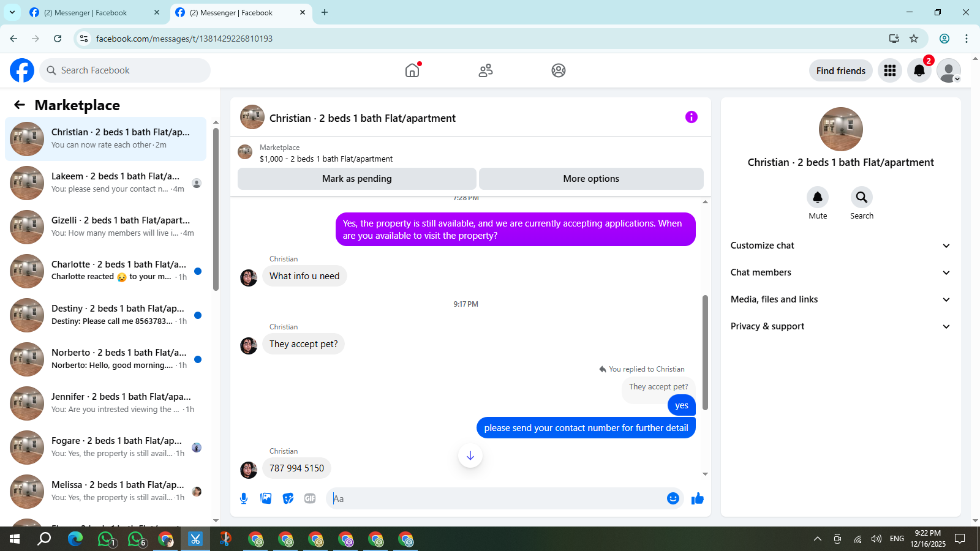
Task: Open the Norberto conversation
Action: pyautogui.click(x=105, y=359)
